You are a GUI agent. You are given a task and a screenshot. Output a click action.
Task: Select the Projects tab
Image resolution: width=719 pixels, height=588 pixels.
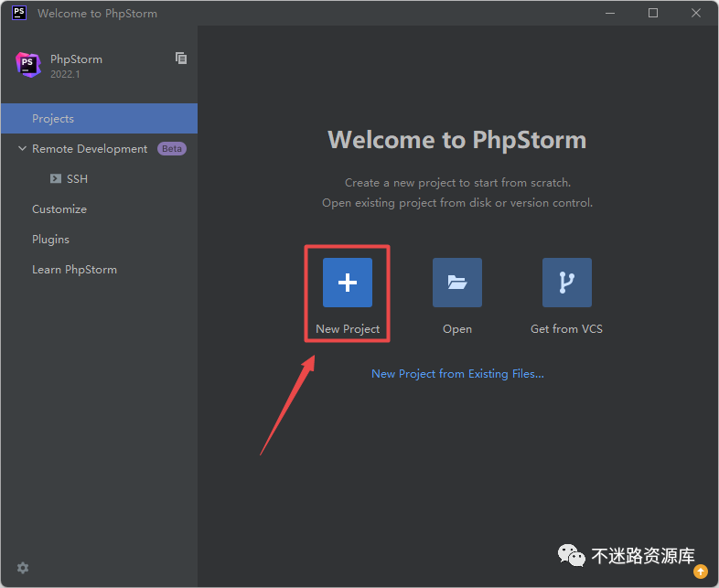[99, 119]
